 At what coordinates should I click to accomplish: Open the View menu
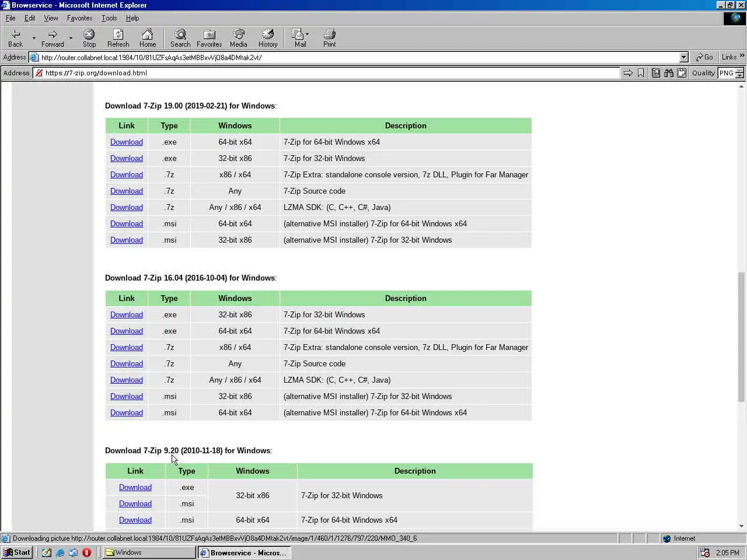click(51, 18)
